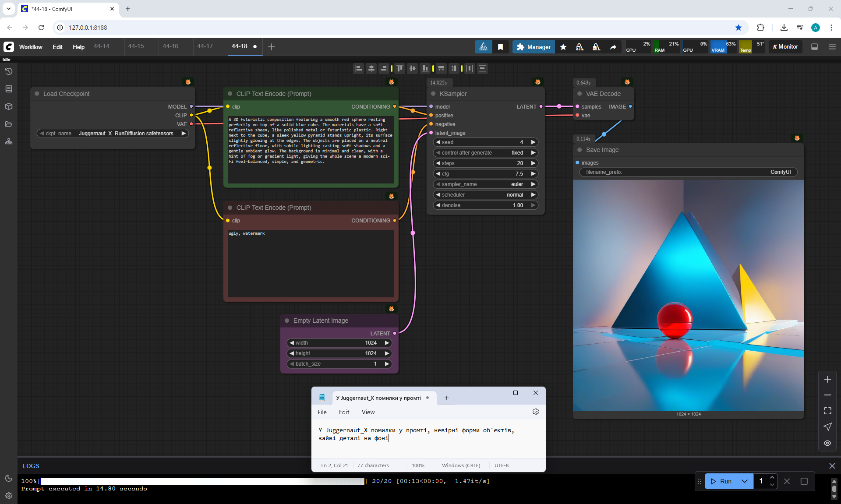Viewport: 841px width, 504px height.
Task: Expand the Run button dropdown arrow
Action: coord(744,481)
